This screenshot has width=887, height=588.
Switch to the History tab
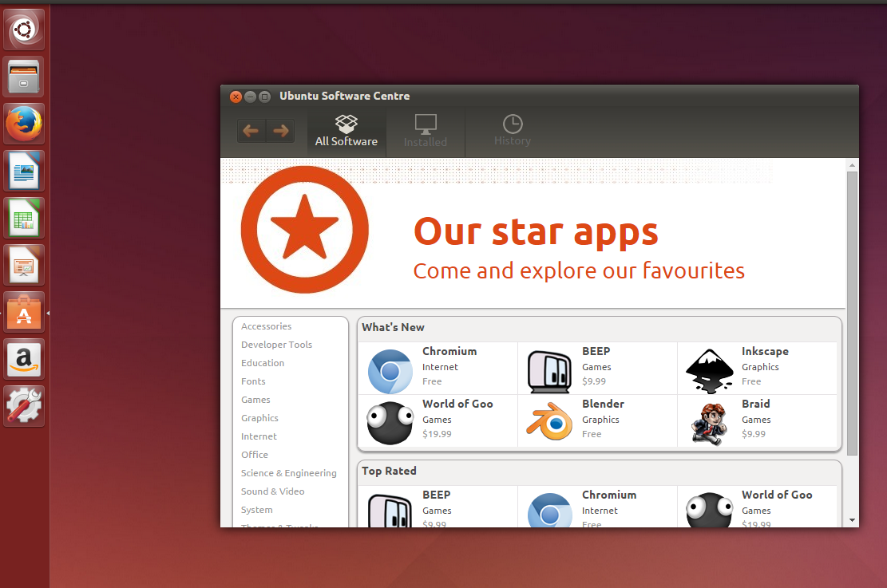click(513, 132)
